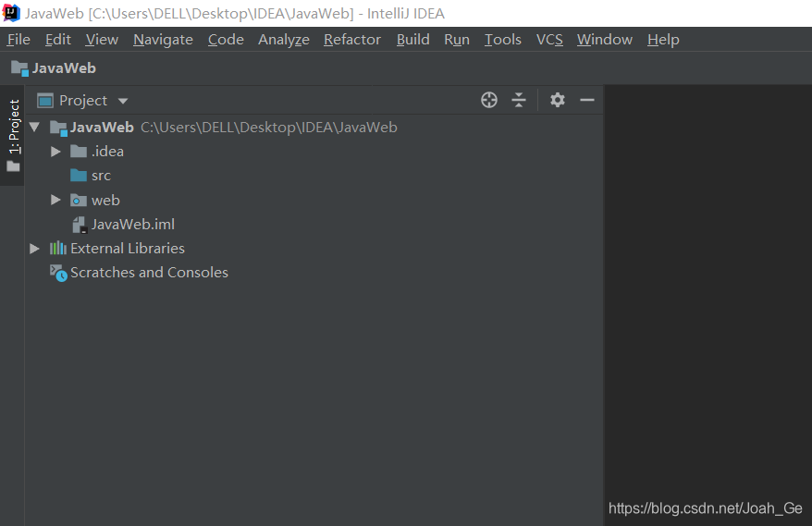
Task: Click the JavaWeb module folder icon in tree
Action: click(58, 128)
